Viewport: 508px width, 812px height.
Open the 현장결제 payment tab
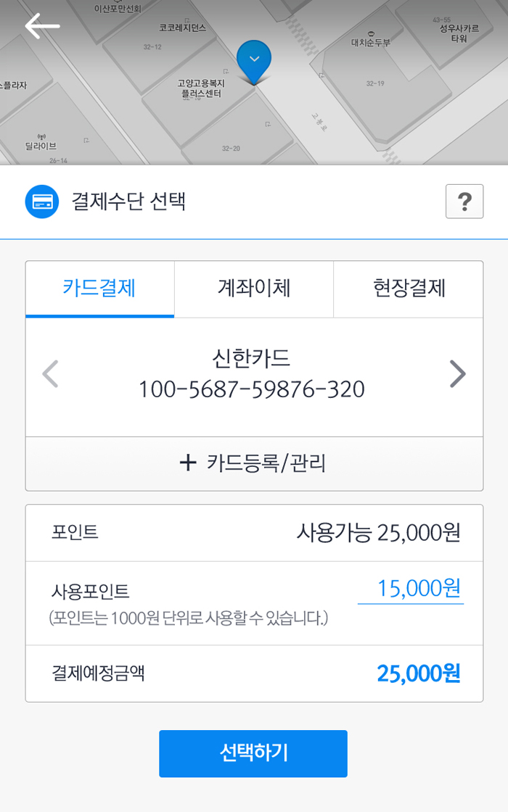[408, 288]
